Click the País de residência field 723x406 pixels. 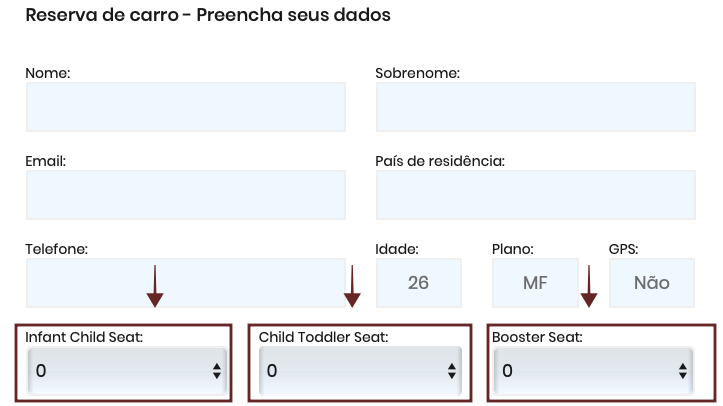[535, 195]
